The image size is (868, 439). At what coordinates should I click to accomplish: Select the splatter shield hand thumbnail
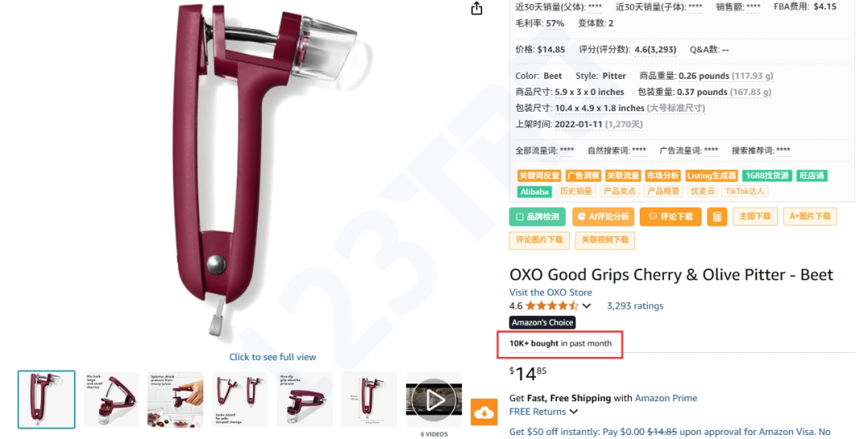[175, 400]
